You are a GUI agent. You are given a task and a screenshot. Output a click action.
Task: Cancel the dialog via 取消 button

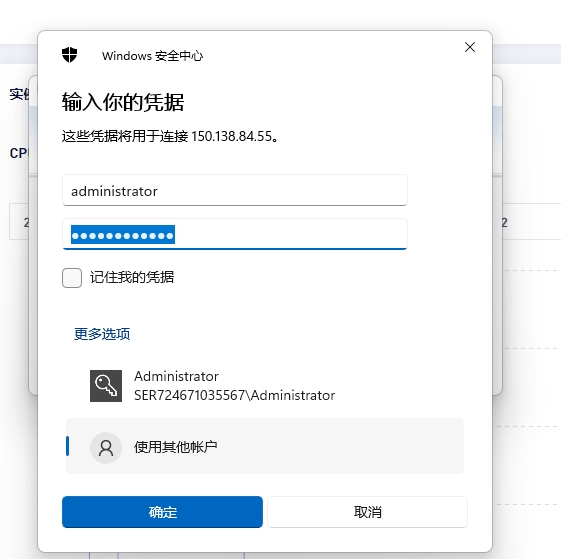pyautogui.click(x=367, y=512)
